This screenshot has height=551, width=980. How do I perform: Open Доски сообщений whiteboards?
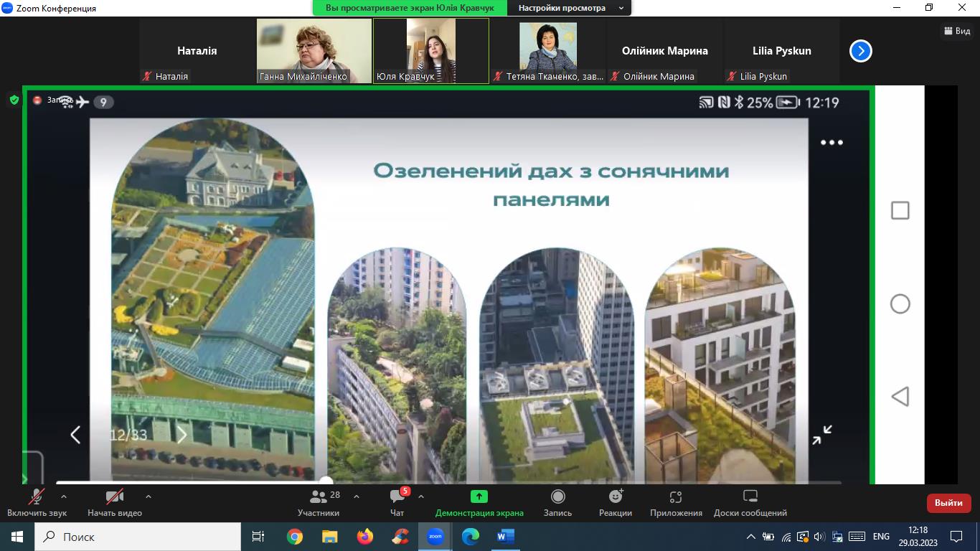750,502
